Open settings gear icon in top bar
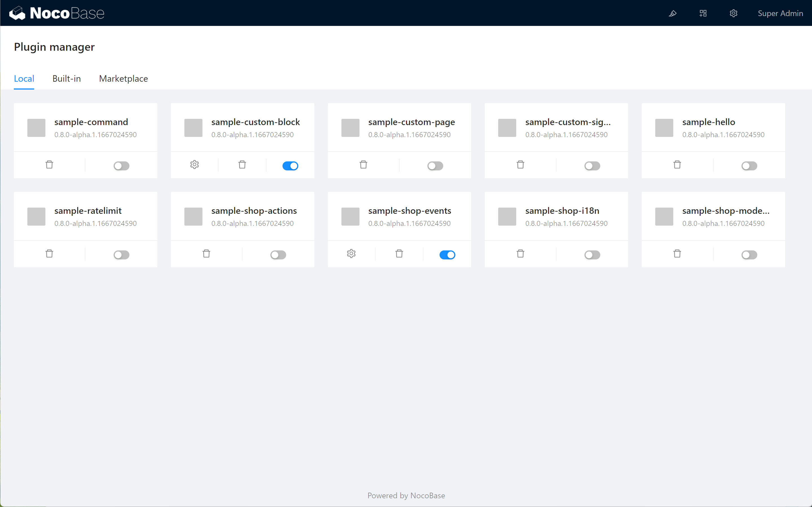This screenshot has height=507, width=812. 734,14
